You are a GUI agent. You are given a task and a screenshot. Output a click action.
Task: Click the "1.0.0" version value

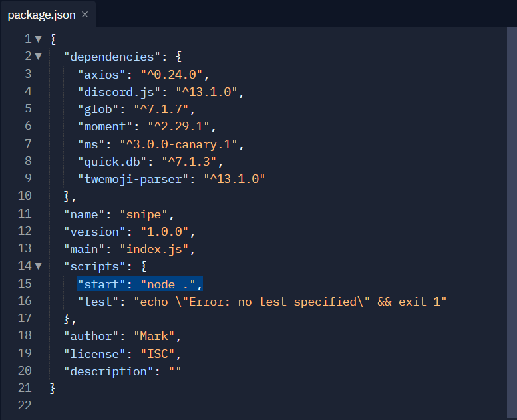[x=164, y=232]
